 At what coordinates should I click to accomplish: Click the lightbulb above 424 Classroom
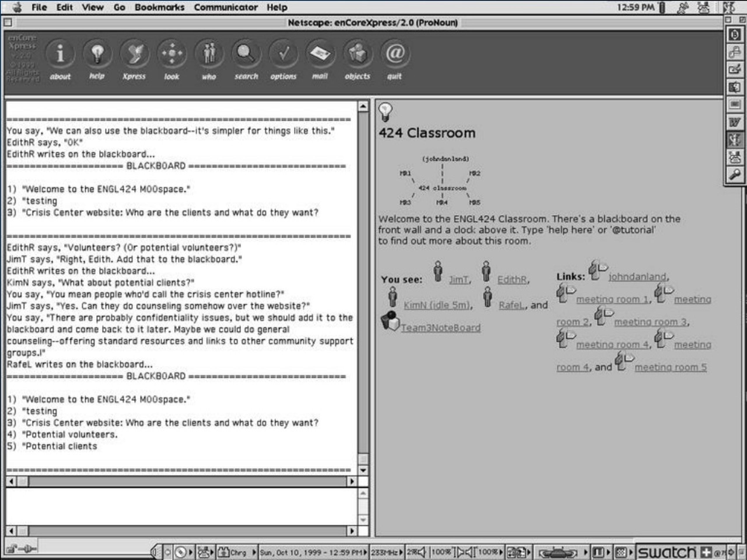pyautogui.click(x=385, y=112)
